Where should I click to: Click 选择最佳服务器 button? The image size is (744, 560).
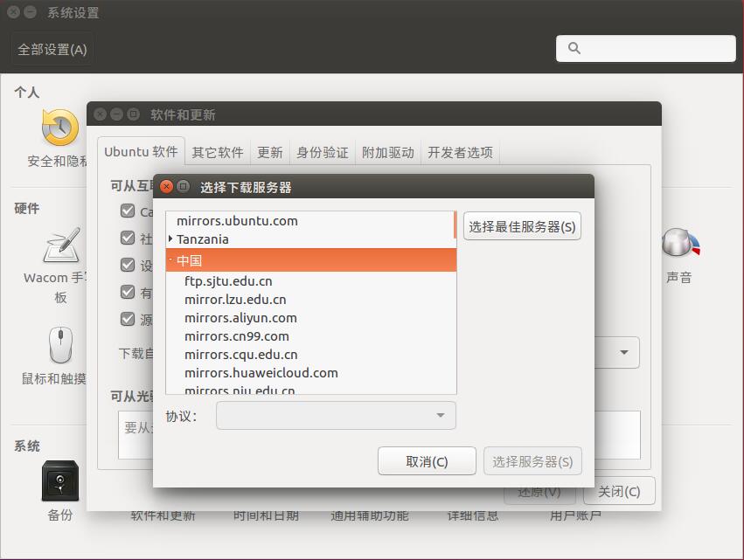(523, 226)
